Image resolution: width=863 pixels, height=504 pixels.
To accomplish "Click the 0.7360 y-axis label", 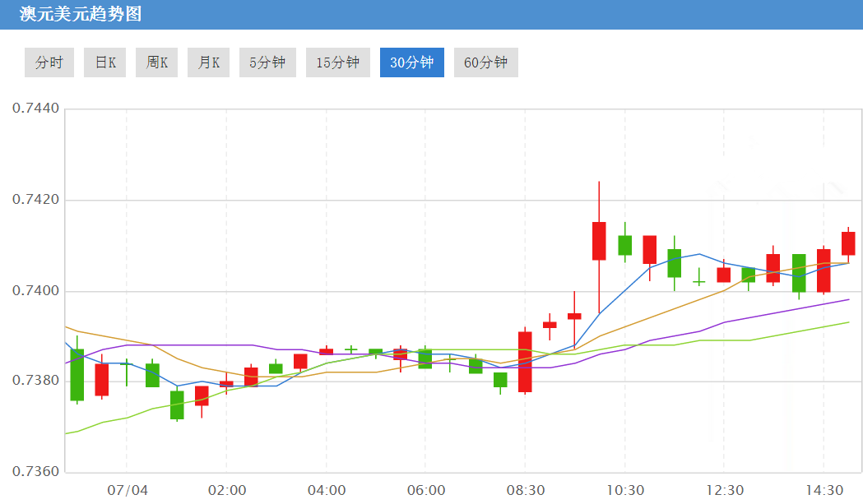I will tap(33, 472).
